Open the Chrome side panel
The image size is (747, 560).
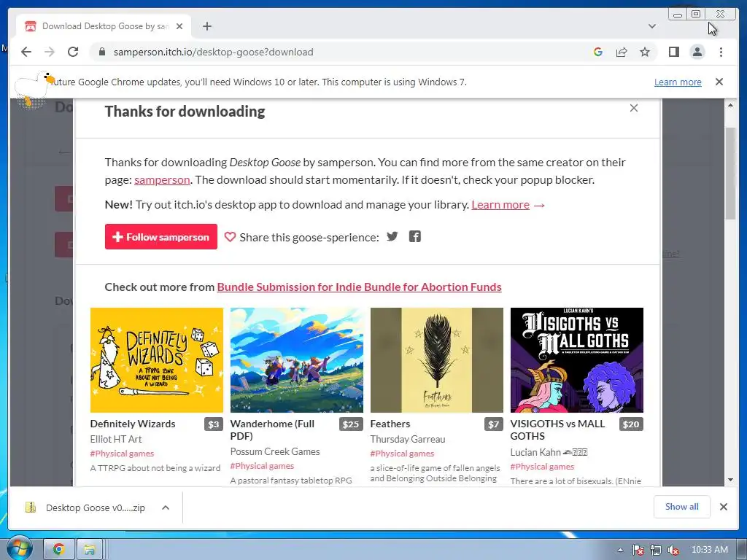click(x=673, y=52)
